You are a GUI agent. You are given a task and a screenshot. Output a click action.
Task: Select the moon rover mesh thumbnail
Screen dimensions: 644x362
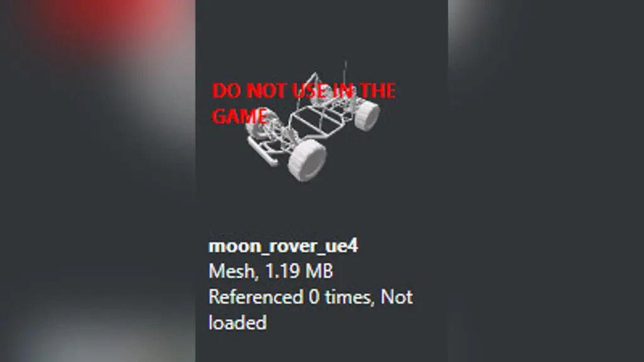[x=313, y=121]
